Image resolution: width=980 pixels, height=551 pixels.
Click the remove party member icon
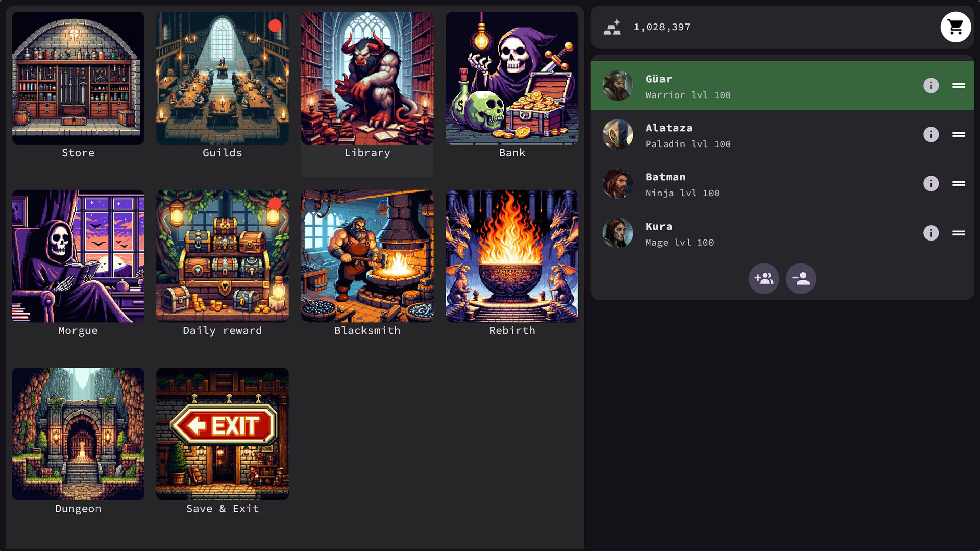(x=800, y=279)
